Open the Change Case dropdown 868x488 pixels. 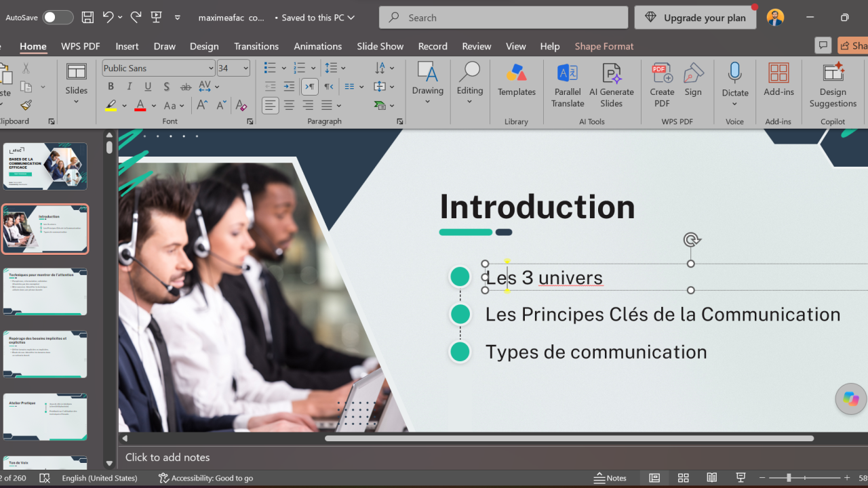coord(175,105)
